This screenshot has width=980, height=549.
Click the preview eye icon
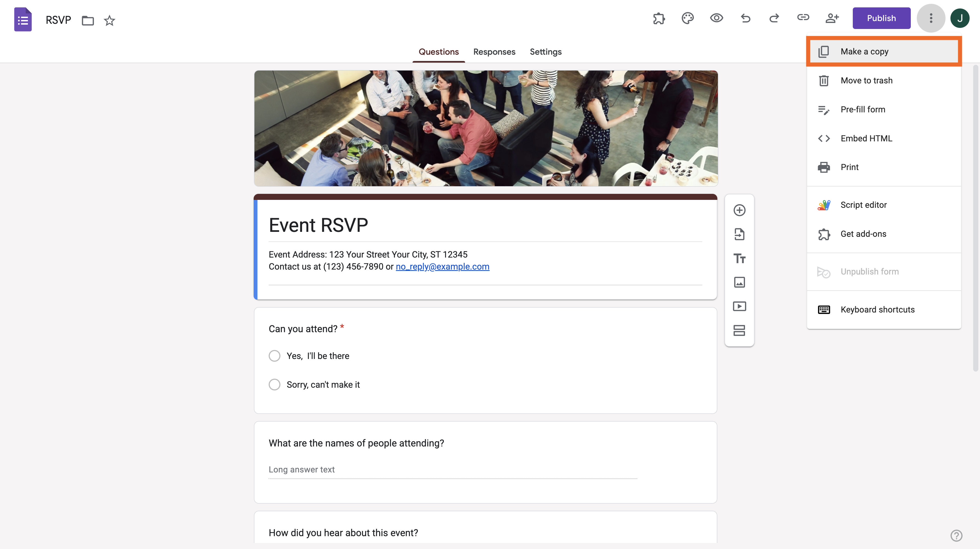pos(716,18)
